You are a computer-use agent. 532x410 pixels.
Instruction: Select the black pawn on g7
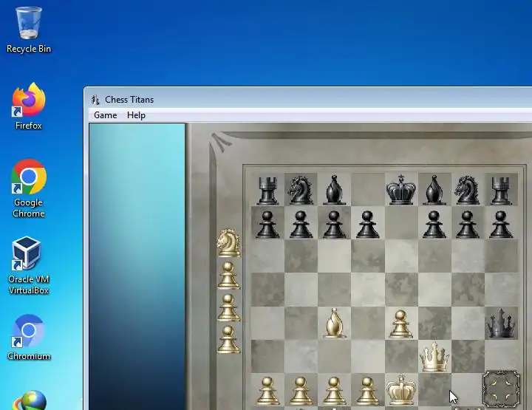click(468, 224)
